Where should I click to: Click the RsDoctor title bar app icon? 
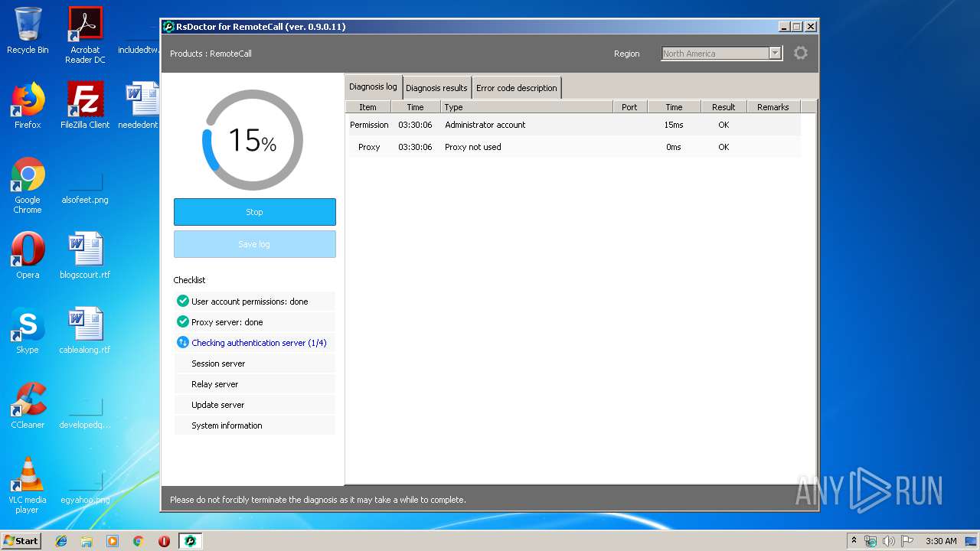168,27
